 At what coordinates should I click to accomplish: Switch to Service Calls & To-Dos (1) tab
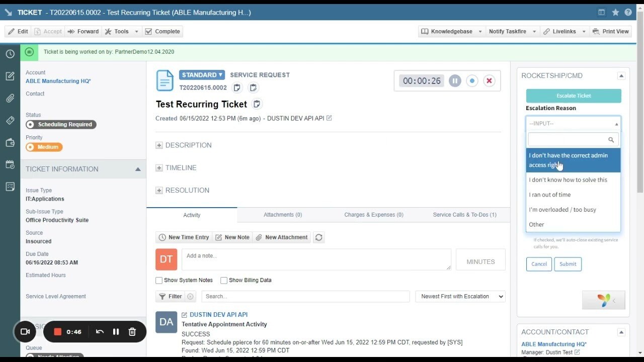tap(464, 215)
